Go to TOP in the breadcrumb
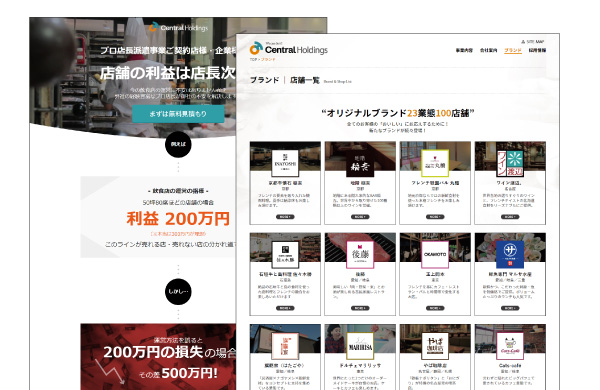The height and width of the screenshot is (390, 600). click(253, 60)
